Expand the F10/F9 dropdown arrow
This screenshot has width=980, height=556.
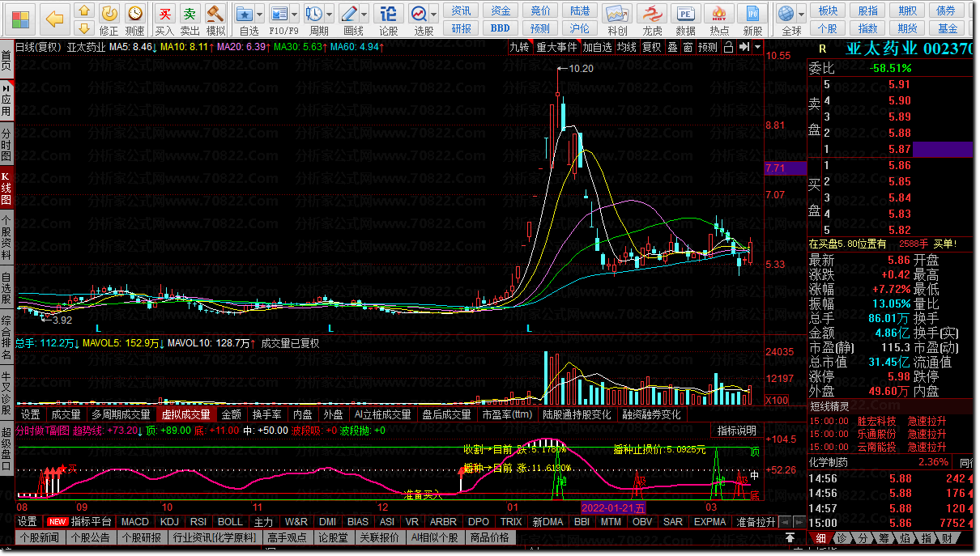tap(295, 15)
